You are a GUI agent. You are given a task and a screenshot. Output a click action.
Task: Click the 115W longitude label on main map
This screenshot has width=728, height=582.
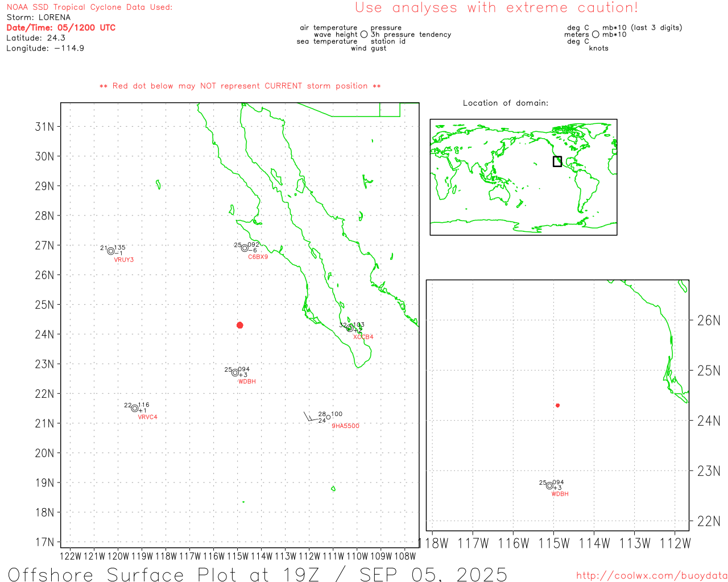tap(238, 556)
